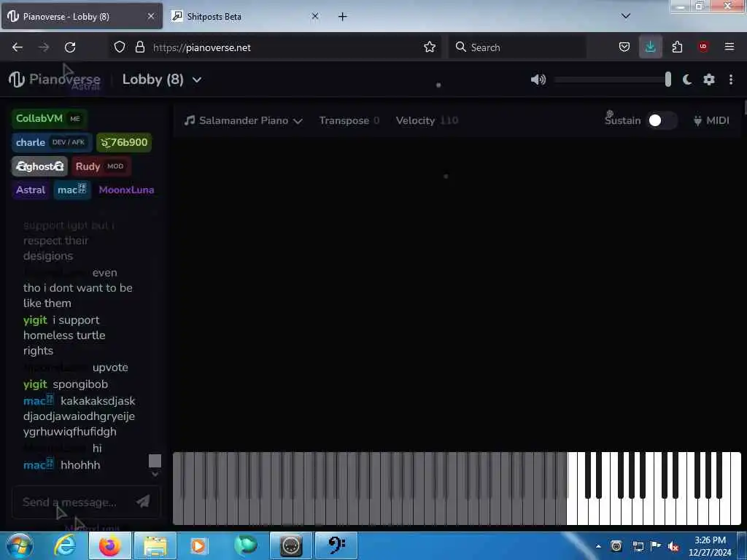
Task: Select user MoonxLuna
Action: click(126, 190)
